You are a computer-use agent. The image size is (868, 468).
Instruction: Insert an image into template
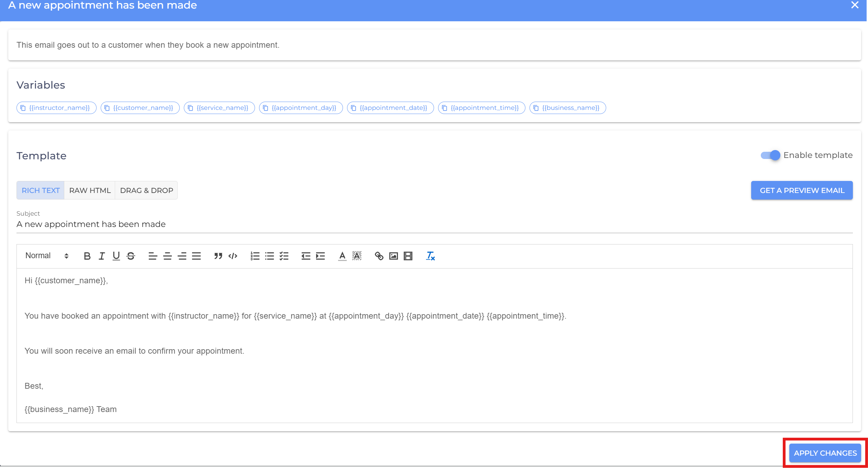point(393,256)
